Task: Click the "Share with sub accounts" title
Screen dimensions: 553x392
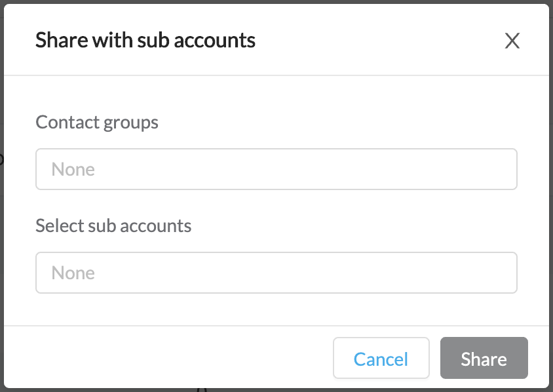Action: (x=145, y=41)
